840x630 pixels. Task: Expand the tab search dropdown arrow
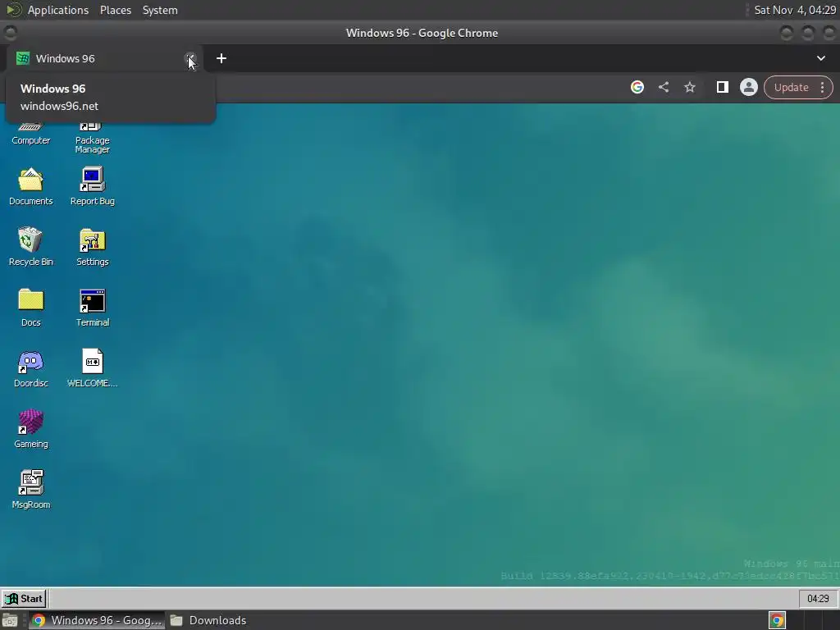(x=820, y=58)
